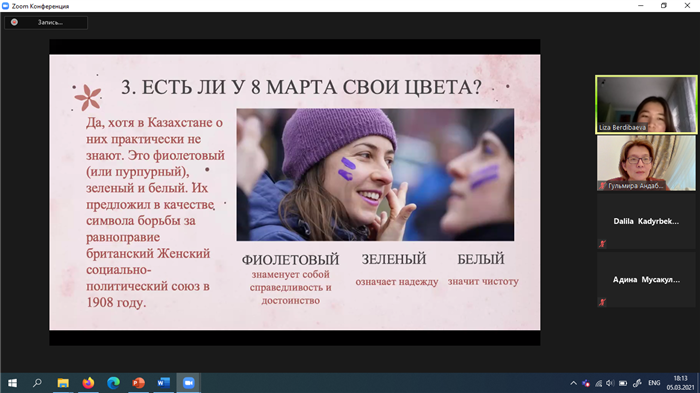
Task: Click the Dalila Kadyrbek participant tile
Action: (646, 222)
